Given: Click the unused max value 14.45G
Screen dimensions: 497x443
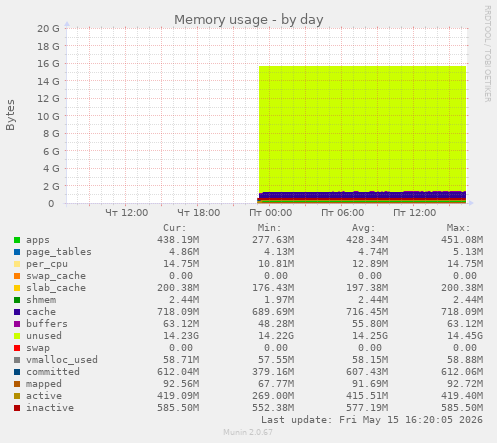Looking at the screenshot, I should [465, 336].
